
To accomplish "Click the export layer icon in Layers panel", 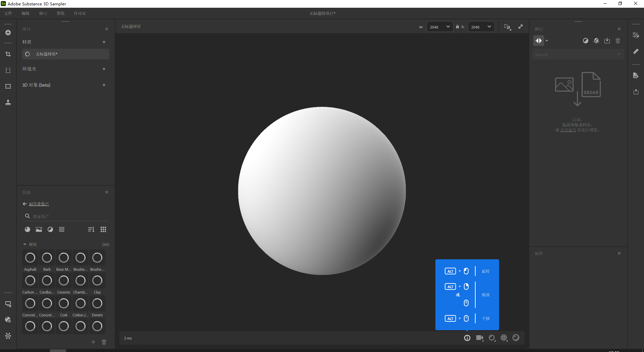I will tap(607, 41).
